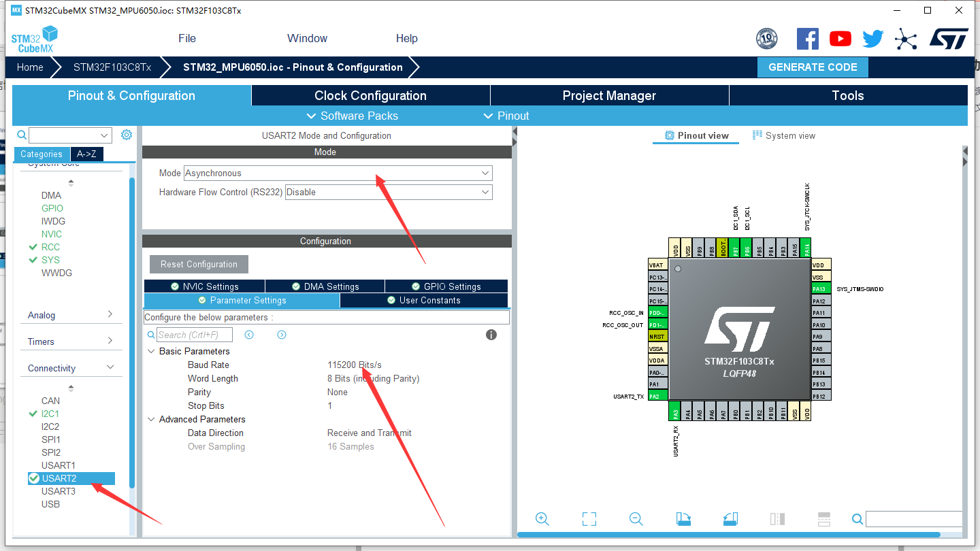980x551 pixels.
Task: Click the category search magnifier icon
Action: coord(22,135)
